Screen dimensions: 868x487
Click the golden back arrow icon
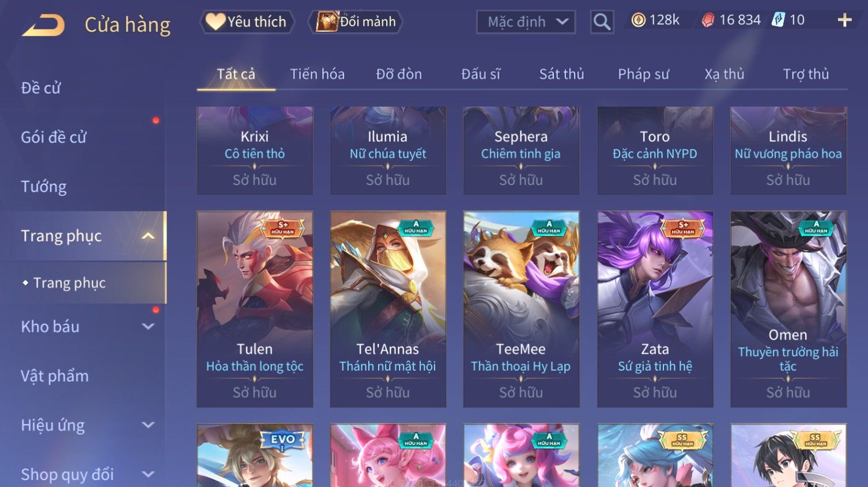(x=43, y=25)
